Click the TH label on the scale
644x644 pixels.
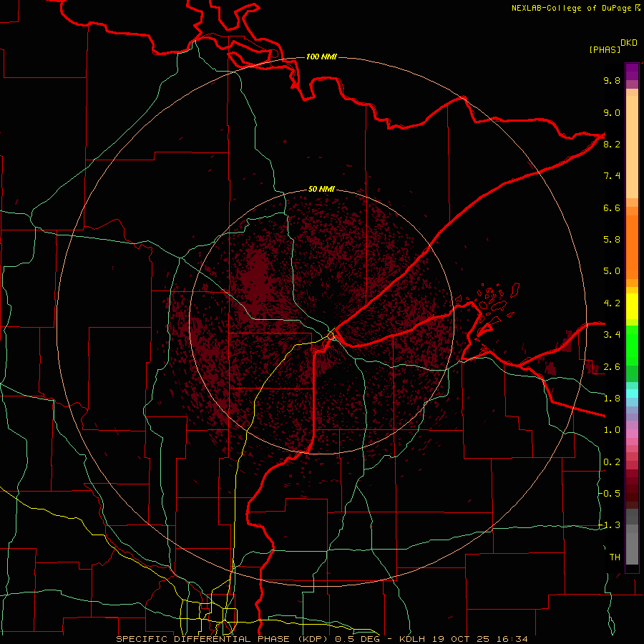coord(615,557)
